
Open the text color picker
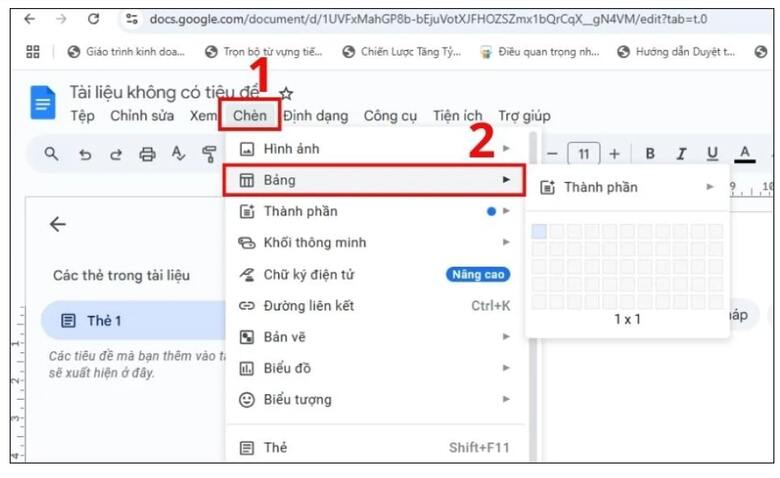coord(744,154)
